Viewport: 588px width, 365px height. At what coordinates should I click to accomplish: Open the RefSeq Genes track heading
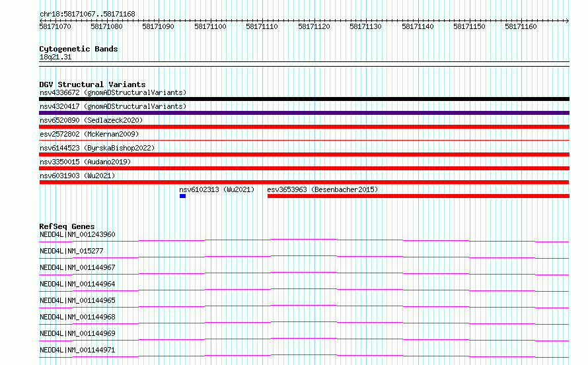click(67, 226)
